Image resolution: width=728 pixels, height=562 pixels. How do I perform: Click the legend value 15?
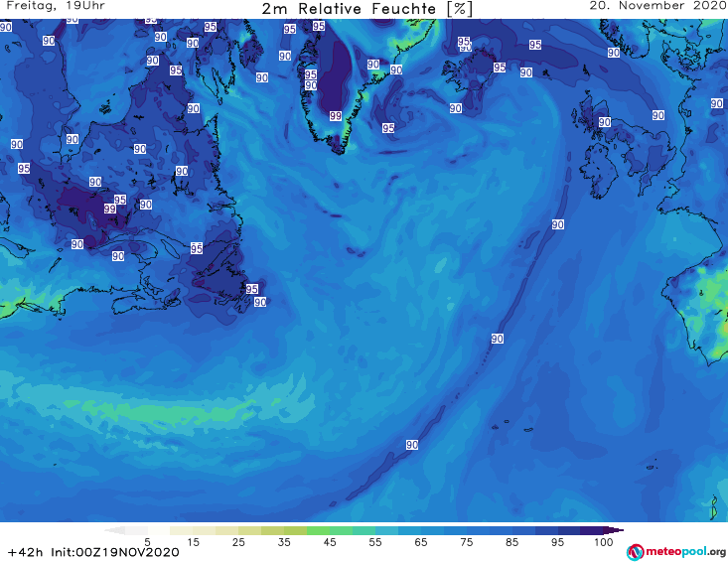[193, 541]
